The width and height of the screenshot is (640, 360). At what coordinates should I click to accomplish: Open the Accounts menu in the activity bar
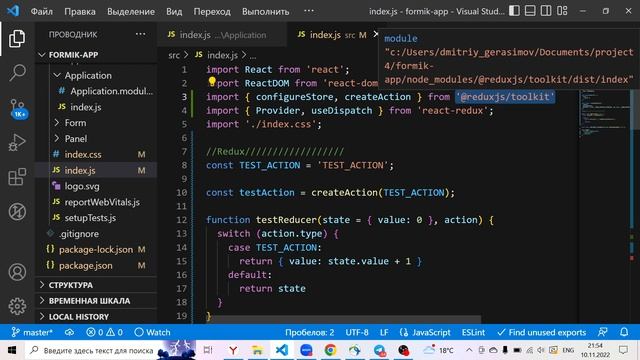click(x=17, y=272)
